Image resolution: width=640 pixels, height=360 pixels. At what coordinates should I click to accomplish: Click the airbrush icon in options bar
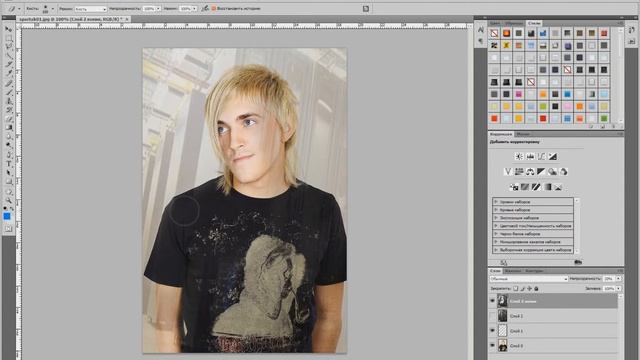pyautogui.click(x=205, y=8)
